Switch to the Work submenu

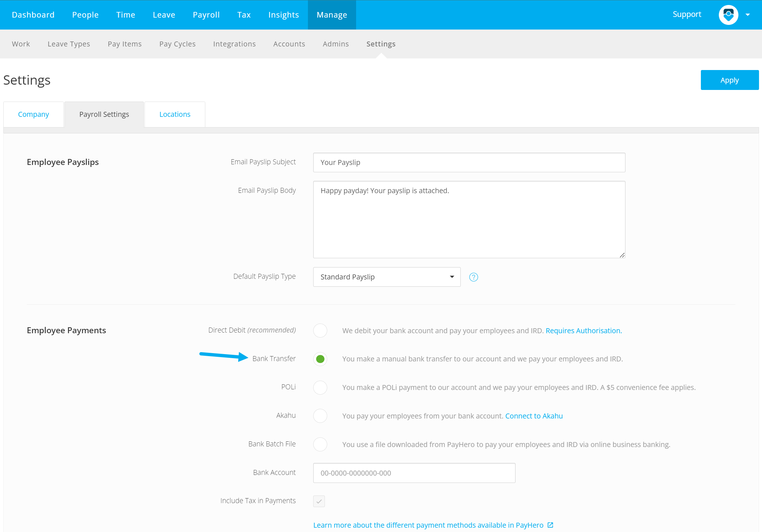pos(21,44)
